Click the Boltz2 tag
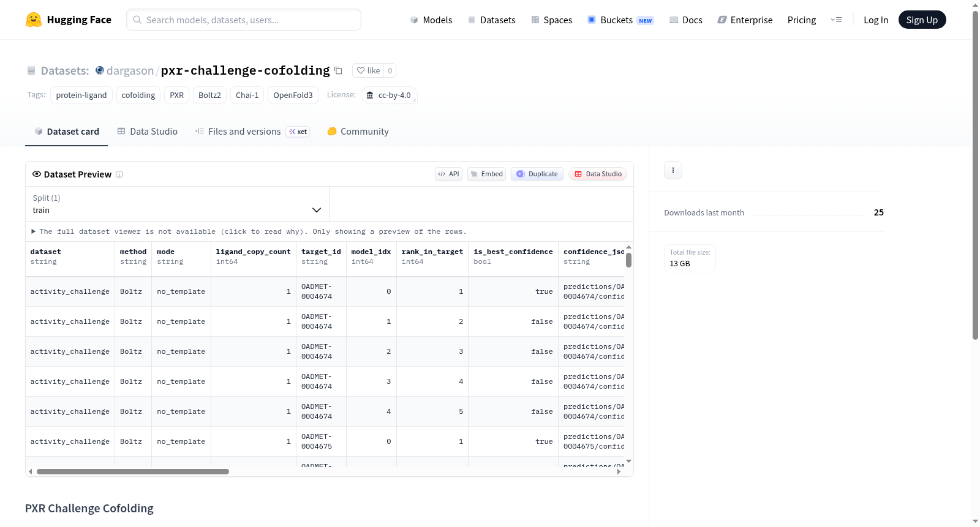 209,95
